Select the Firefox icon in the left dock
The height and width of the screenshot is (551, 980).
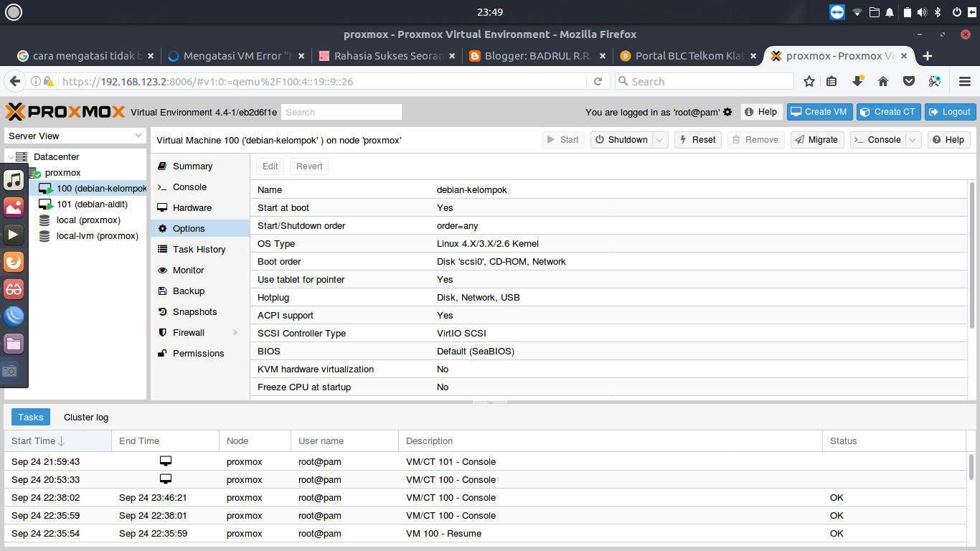(13, 262)
